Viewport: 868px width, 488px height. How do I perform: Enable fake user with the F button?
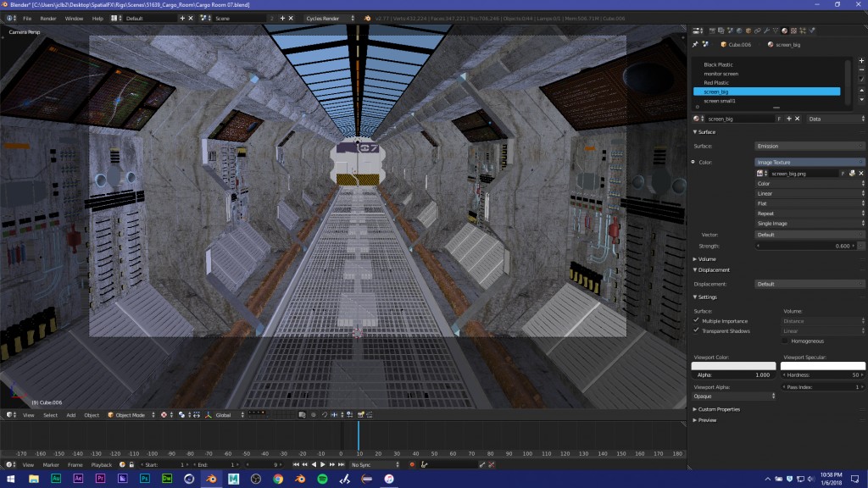point(779,119)
